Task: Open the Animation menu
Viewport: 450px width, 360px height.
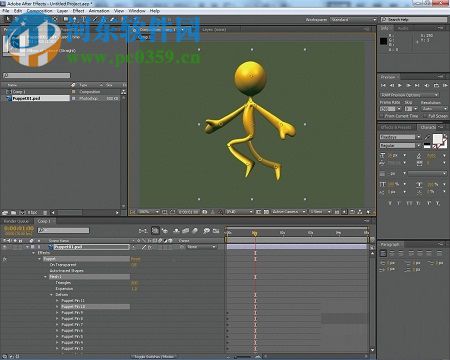Action: [x=99, y=11]
